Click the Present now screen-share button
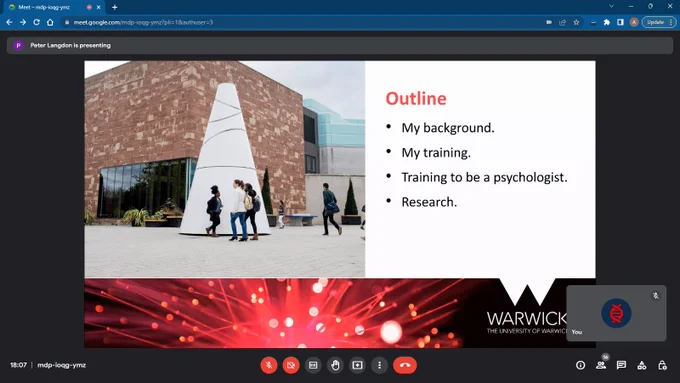This screenshot has width=680, height=383. pos(357,365)
